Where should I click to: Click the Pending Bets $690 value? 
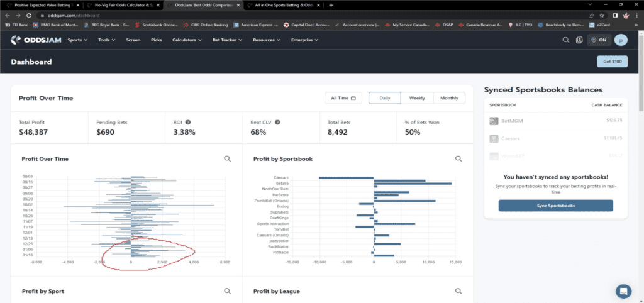[x=105, y=132]
